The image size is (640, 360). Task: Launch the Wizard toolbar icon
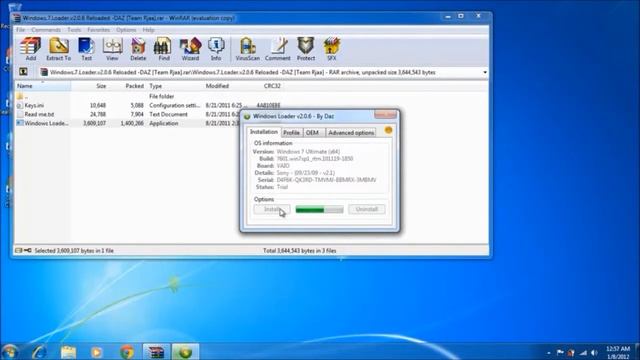[190, 49]
